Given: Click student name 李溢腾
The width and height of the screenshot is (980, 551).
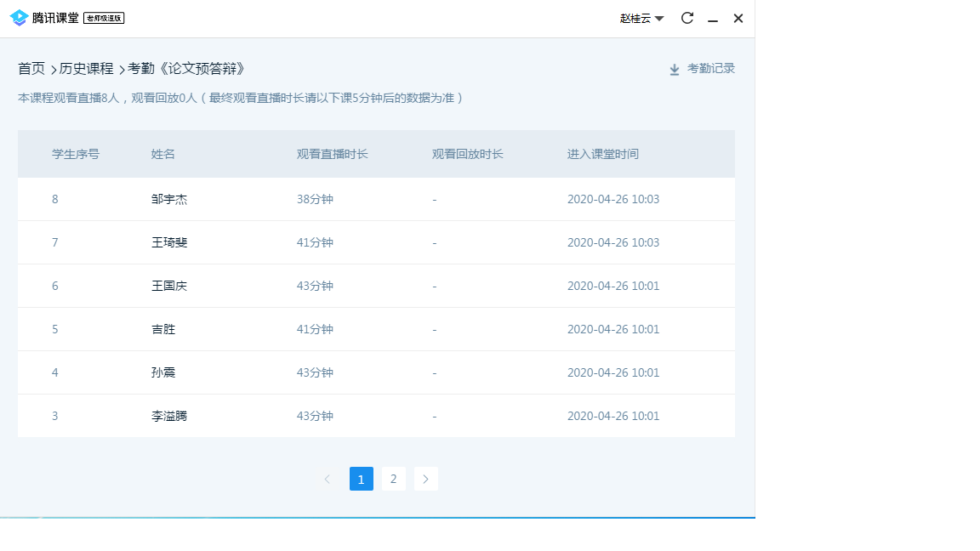Looking at the screenshot, I should coord(169,416).
